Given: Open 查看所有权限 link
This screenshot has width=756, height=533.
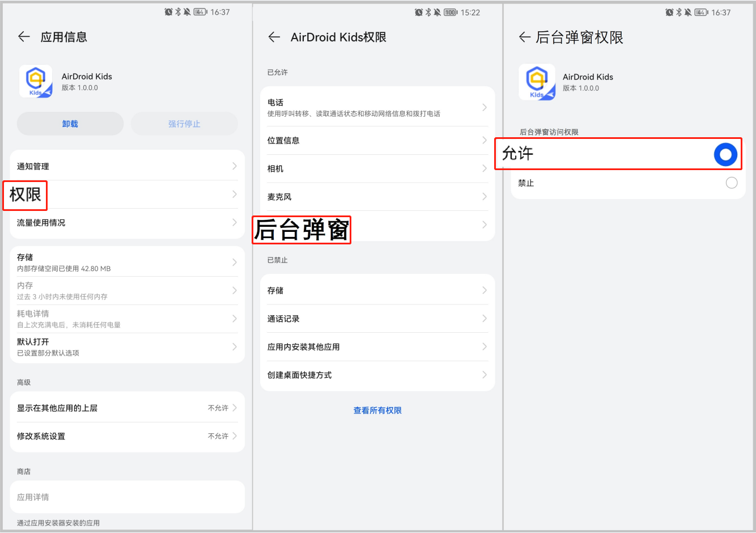Looking at the screenshot, I should click(x=377, y=411).
